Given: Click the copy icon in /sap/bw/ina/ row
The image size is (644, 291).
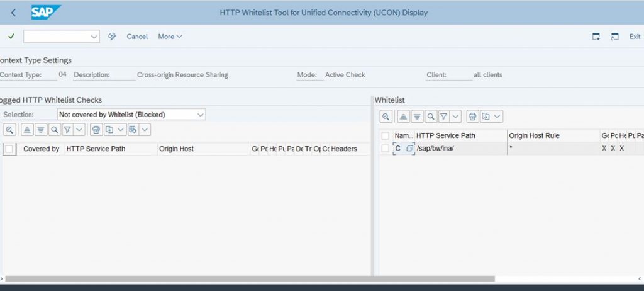Looking at the screenshot, I should [409, 149].
